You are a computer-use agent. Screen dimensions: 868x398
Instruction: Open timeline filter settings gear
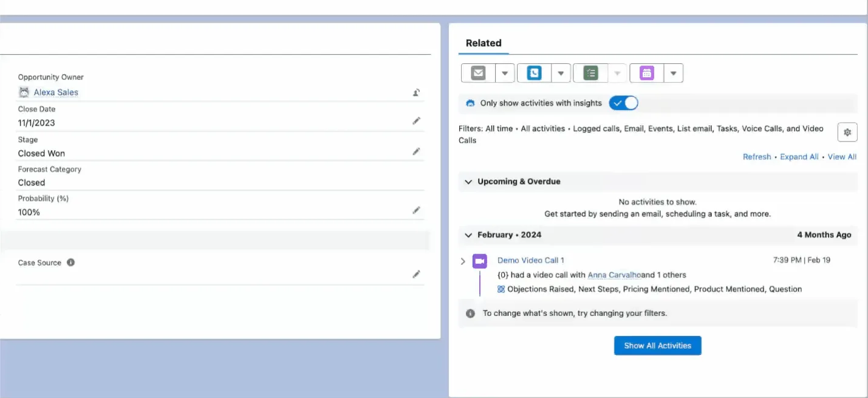coord(847,132)
